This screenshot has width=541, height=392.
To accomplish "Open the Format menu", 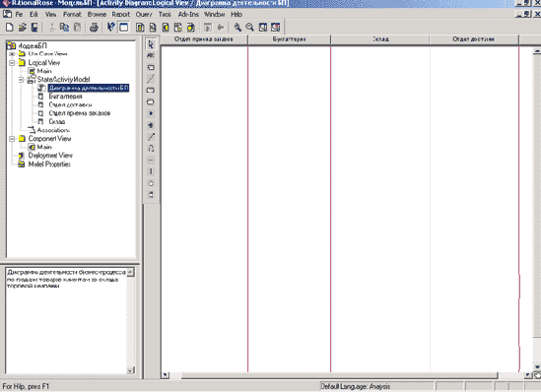I will coord(72,14).
